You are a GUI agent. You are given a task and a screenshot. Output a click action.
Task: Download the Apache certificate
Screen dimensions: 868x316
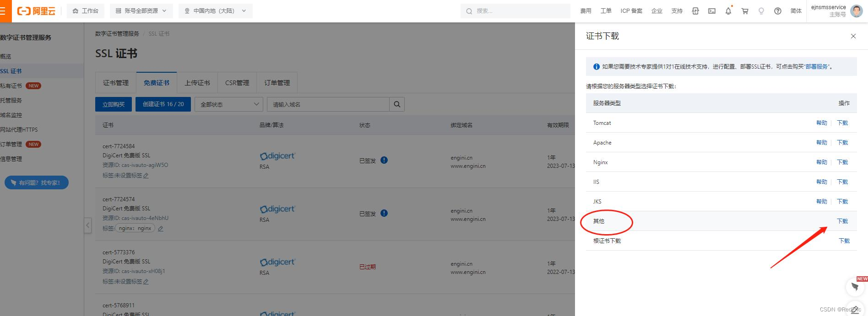click(x=842, y=143)
